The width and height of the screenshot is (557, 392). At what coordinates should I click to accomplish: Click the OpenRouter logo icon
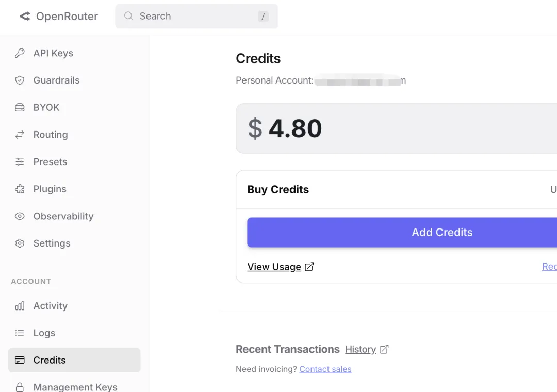25,17
